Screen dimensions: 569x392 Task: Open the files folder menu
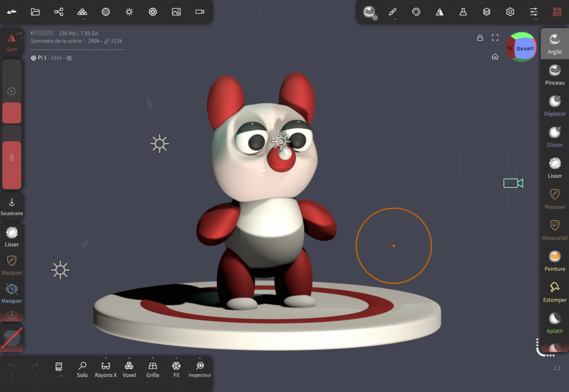coord(36,12)
